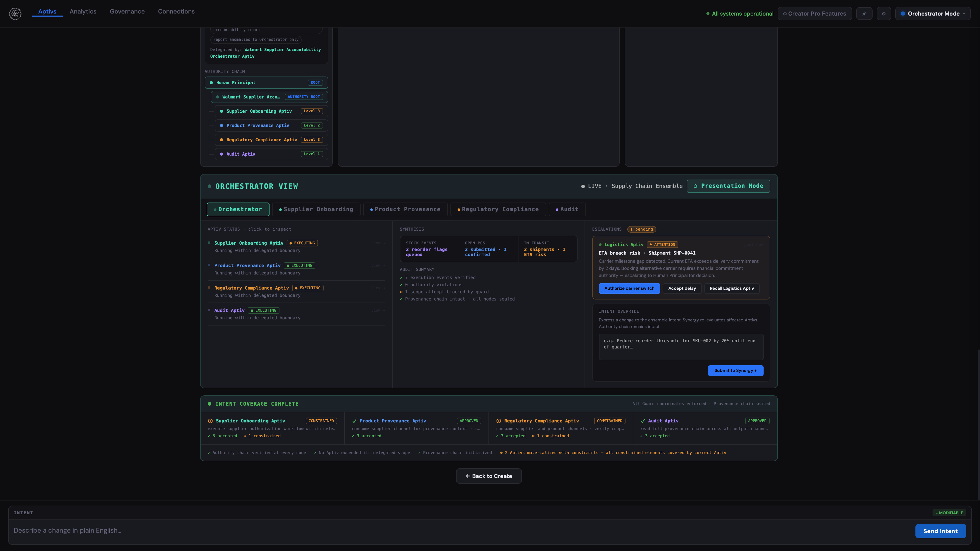
Task: Click the gear icon inside Creator Pro Features
Action: [x=785, y=14]
